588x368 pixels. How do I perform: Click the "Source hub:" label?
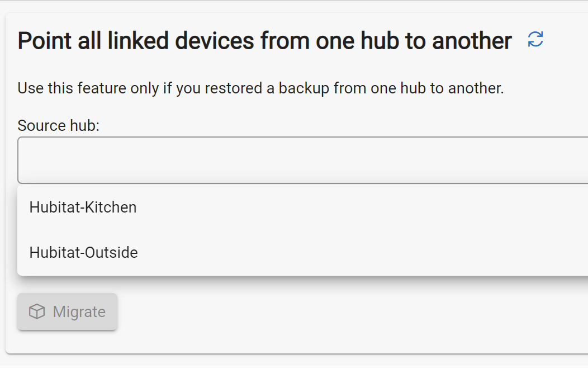coord(58,125)
